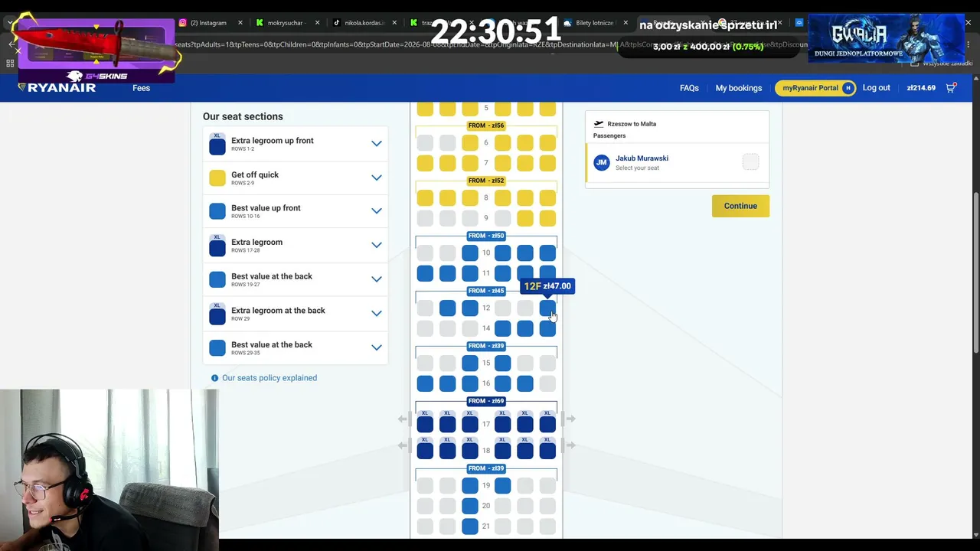The width and height of the screenshot is (980, 551).
Task: Close the Bilety lotnicze browser tab
Action: (624, 23)
